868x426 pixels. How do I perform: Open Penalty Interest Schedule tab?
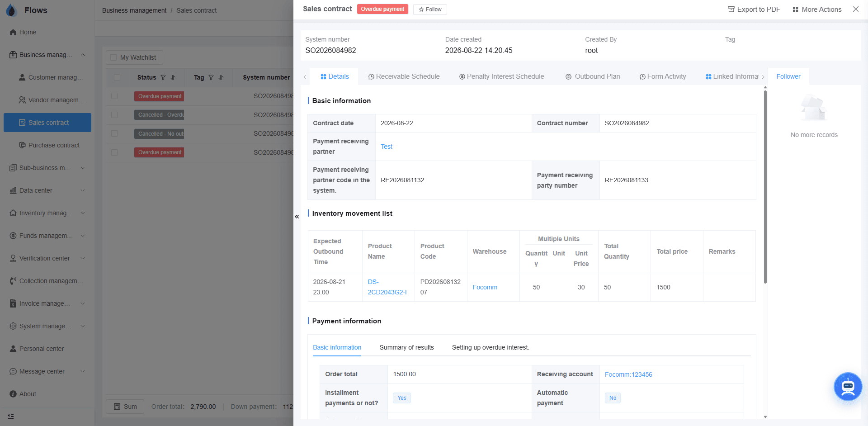[x=501, y=76]
